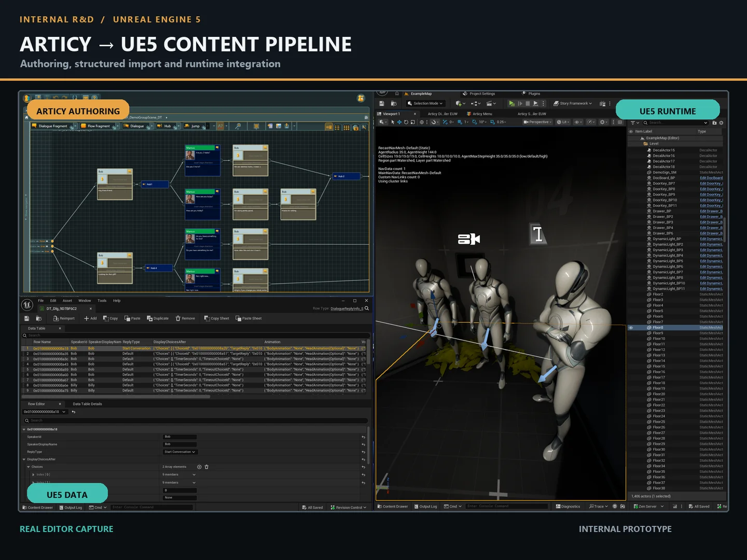Open the Tools menu
This screenshot has width=747, height=560.
pos(102,301)
